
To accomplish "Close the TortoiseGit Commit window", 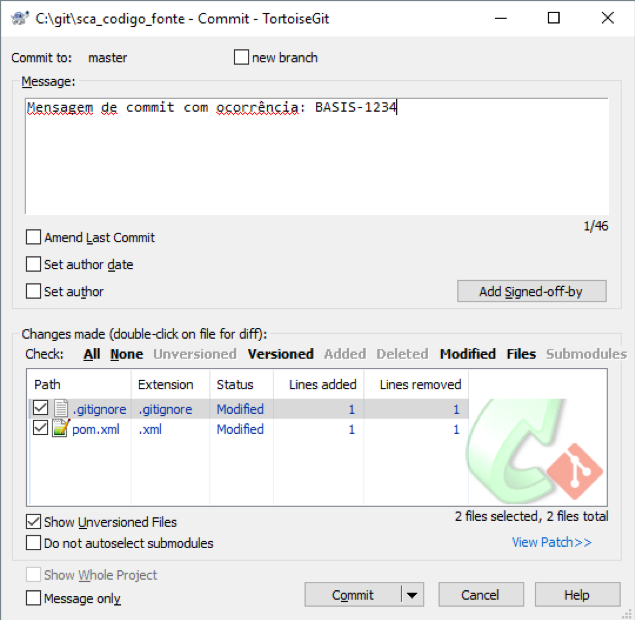I will pos(607,18).
